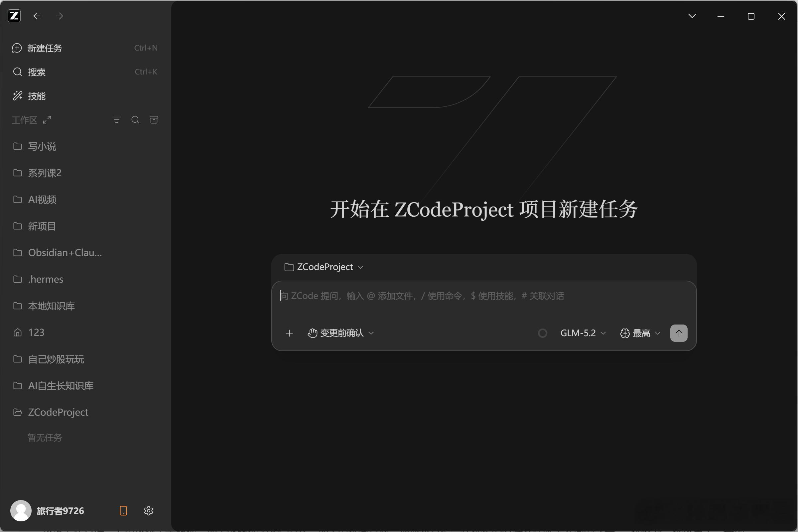The height and width of the screenshot is (532, 798).
Task: Open the GLM-5.2 model dropdown
Action: pos(583,333)
